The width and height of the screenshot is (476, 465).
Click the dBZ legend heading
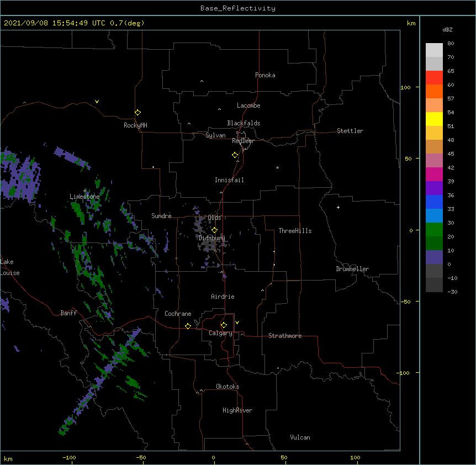click(447, 29)
